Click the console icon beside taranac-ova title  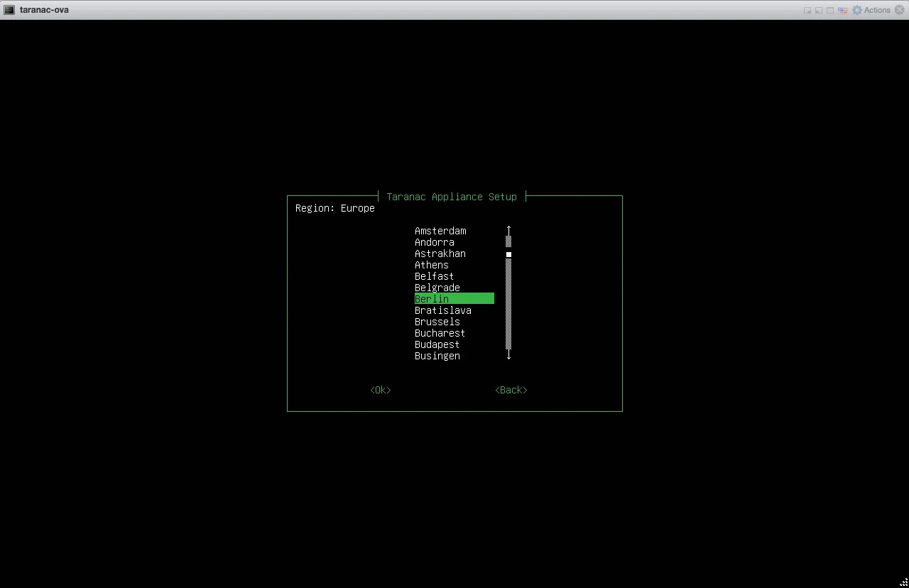(9, 10)
